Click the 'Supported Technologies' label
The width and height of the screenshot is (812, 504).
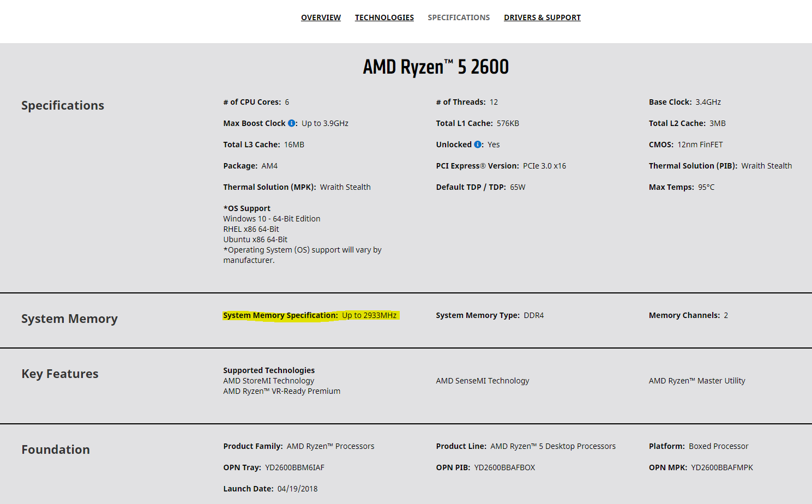(x=269, y=370)
